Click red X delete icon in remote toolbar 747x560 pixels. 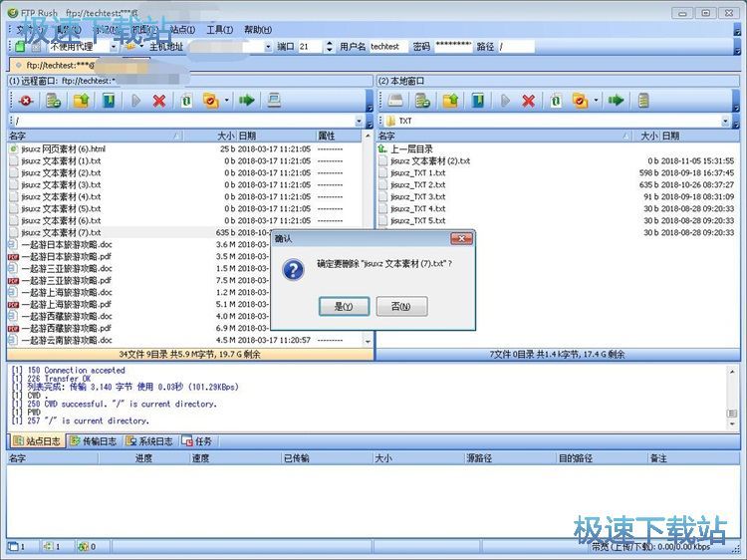(159, 101)
